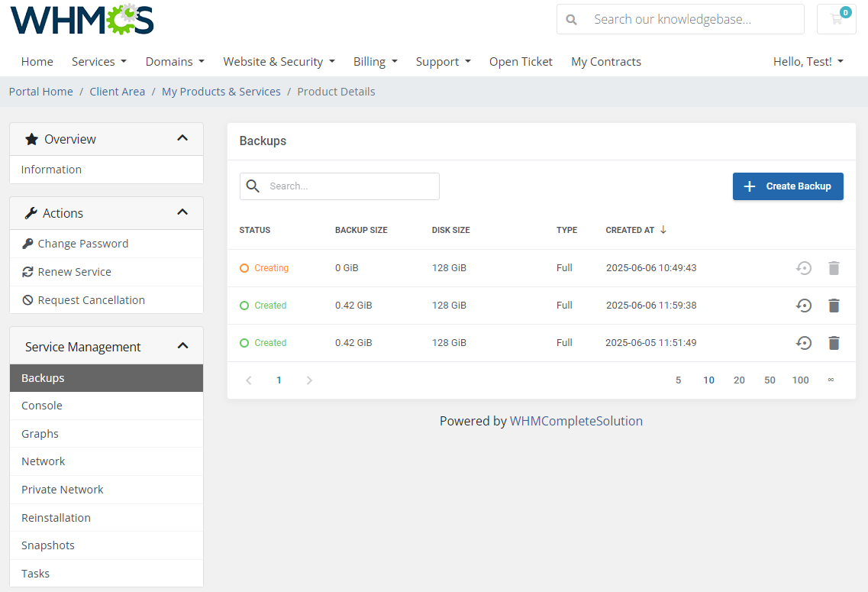868x592 pixels.
Task: Collapse the Service Management panel
Action: pyautogui.click(x=182, y=345)
